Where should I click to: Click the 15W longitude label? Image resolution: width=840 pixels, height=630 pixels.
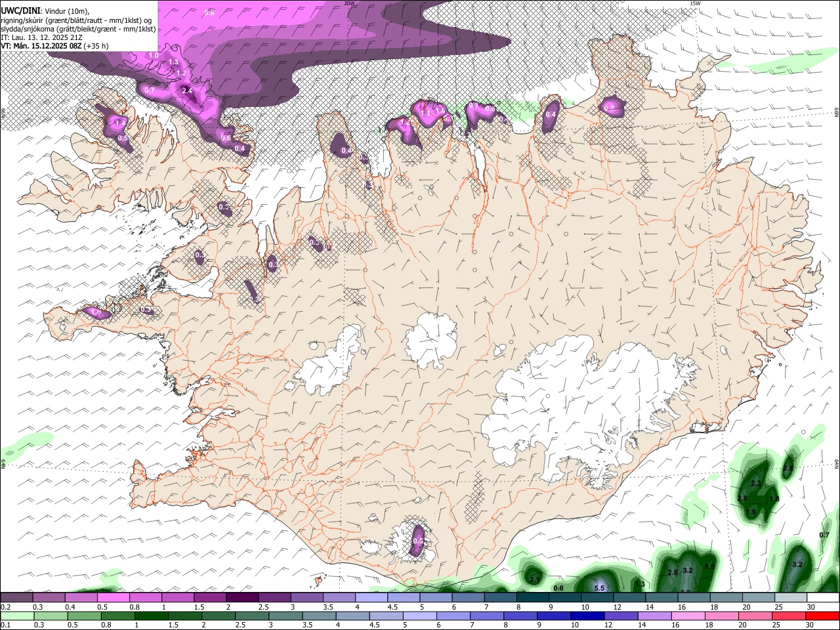(x=695, y=3)
